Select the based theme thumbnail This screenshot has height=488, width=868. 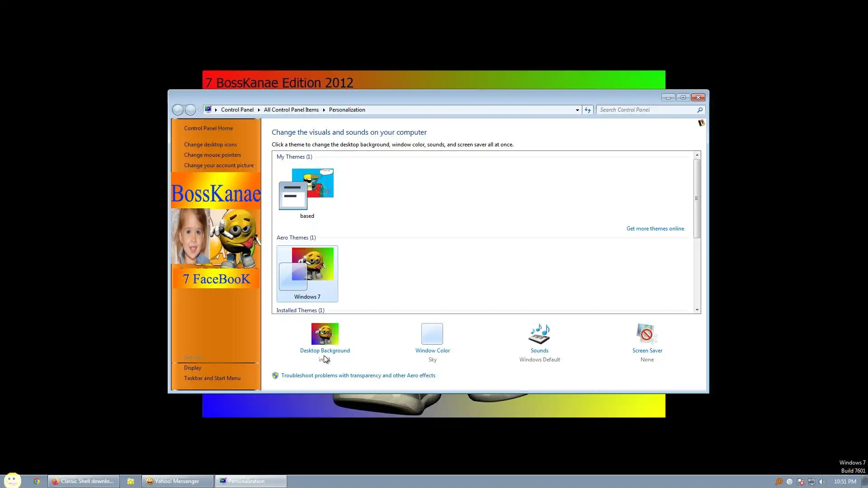click(x=307, y=190)
